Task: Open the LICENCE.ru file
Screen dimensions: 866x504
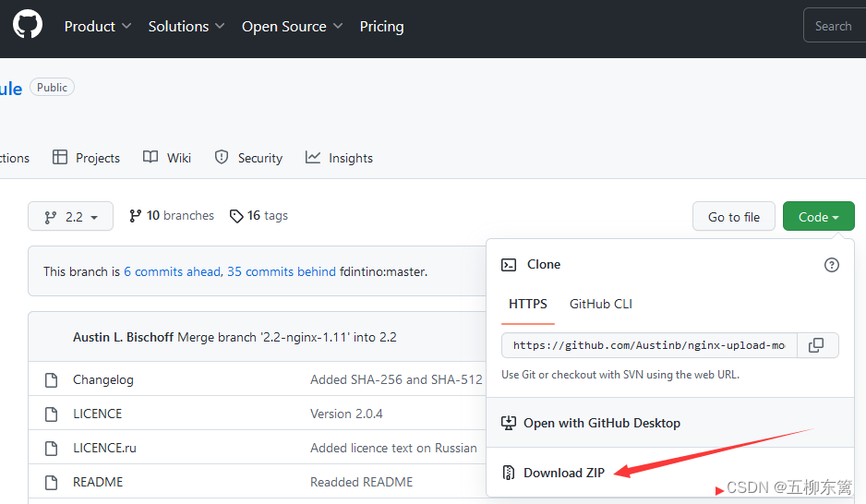Action: (104, 448)
